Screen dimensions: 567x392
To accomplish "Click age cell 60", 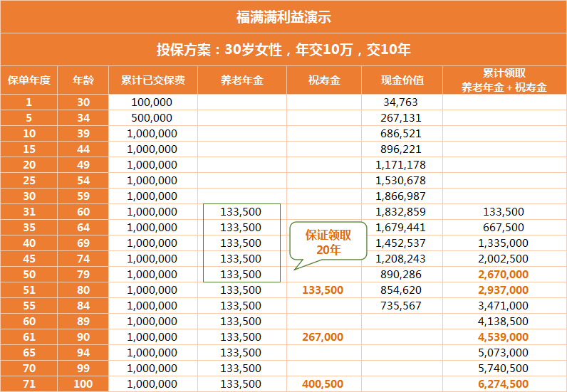I will coord(83,212).
